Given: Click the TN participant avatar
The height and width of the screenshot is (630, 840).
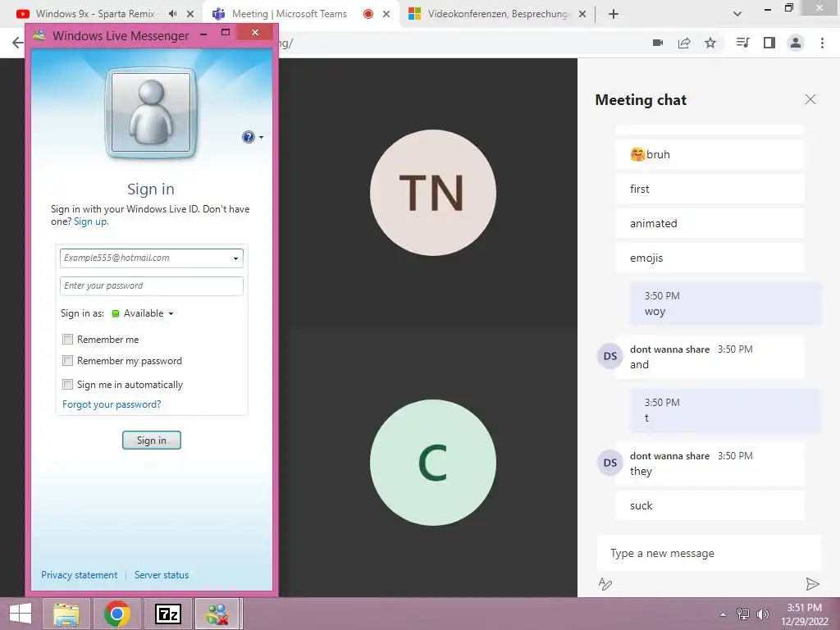Looking at the screenshot, I should (x=433, y=193).
